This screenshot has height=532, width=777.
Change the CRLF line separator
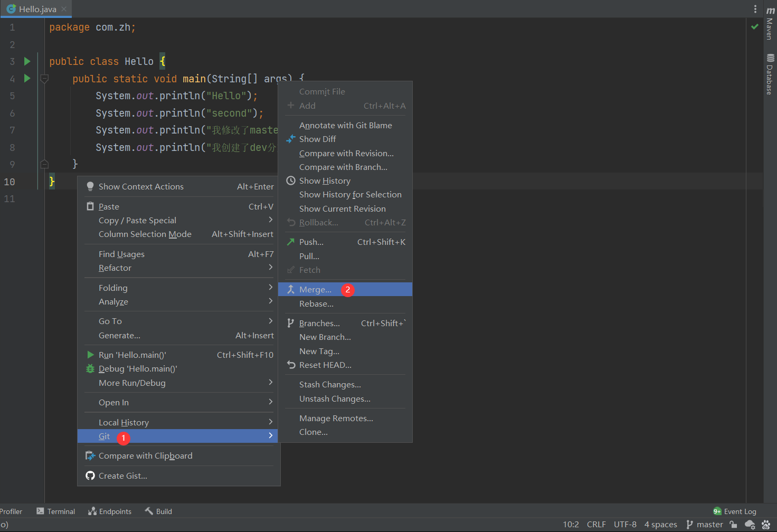pos(596,525)
